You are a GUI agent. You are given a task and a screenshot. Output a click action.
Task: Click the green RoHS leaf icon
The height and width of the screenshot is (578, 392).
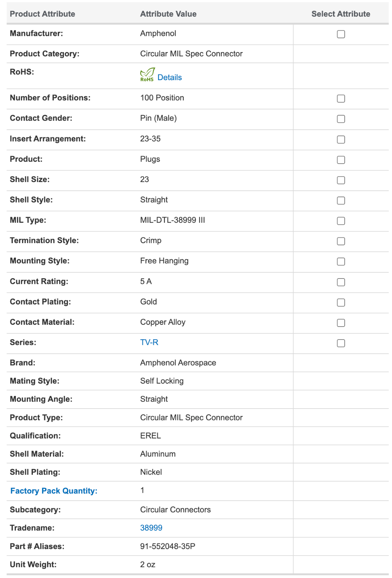[x=147, y=75]
